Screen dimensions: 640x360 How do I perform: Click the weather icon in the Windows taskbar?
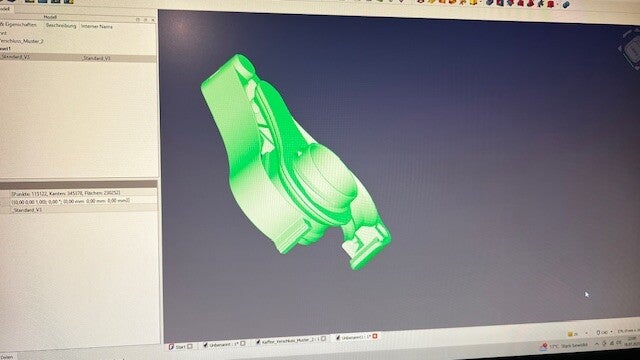[x=544, y=346]
